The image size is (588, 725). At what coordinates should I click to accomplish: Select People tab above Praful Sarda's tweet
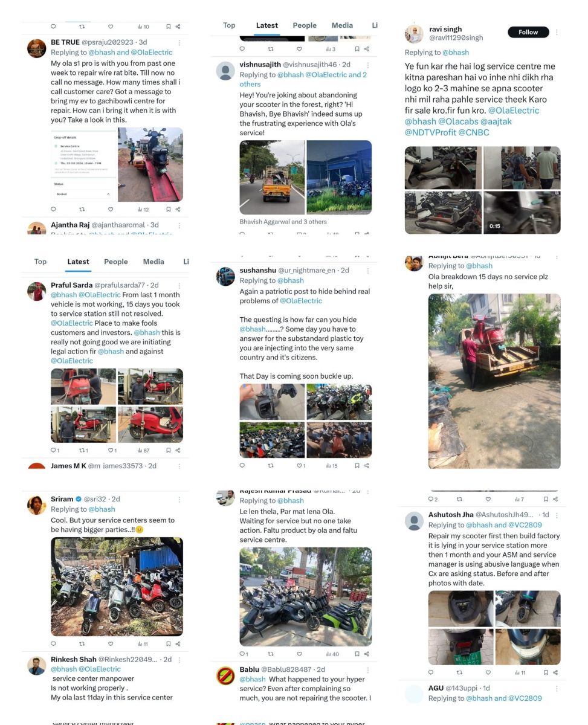[x=115, y=262]
